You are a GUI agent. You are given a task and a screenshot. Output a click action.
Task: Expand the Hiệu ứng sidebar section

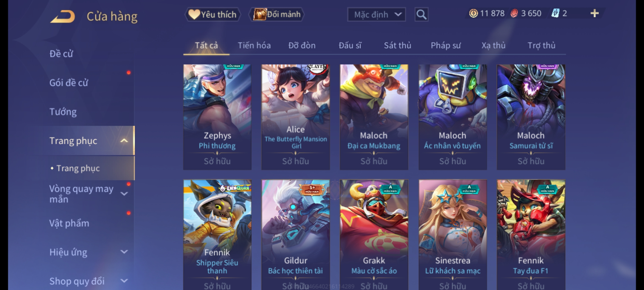coord(124,252)
